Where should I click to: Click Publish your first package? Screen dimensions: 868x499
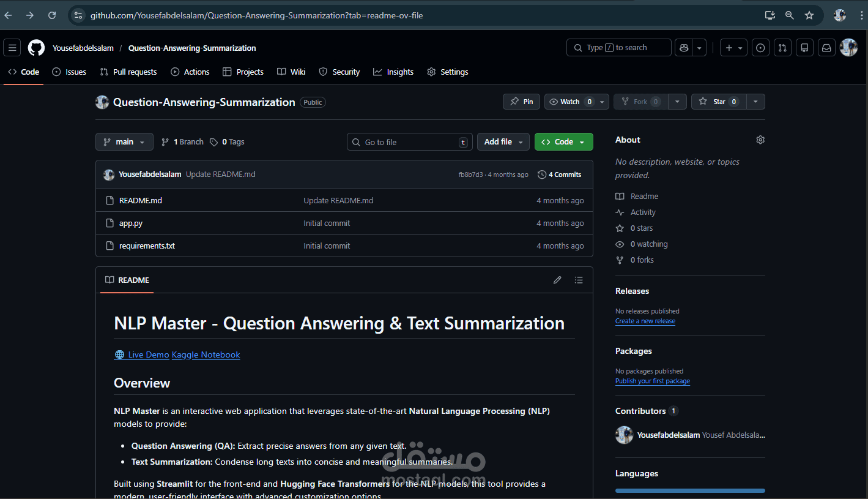[653, 381]
